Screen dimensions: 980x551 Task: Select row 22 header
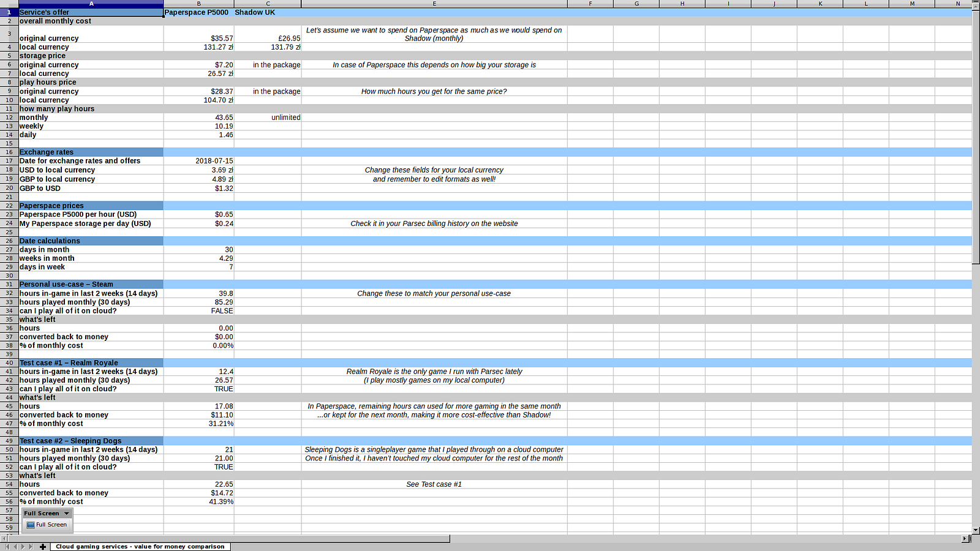[x=9, y=206]
